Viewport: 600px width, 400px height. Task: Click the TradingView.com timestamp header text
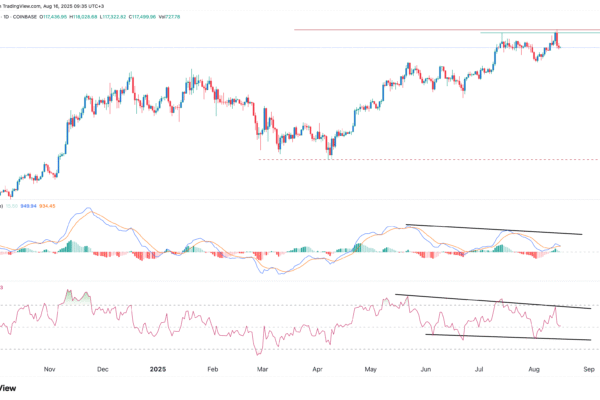(x=60, y=5)
